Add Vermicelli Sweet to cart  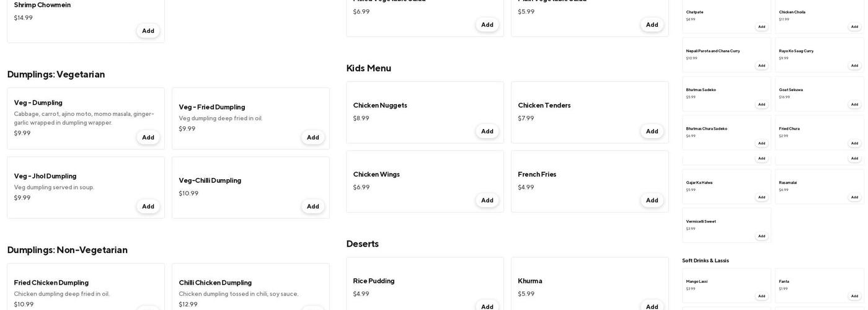[x=761, y=236]
